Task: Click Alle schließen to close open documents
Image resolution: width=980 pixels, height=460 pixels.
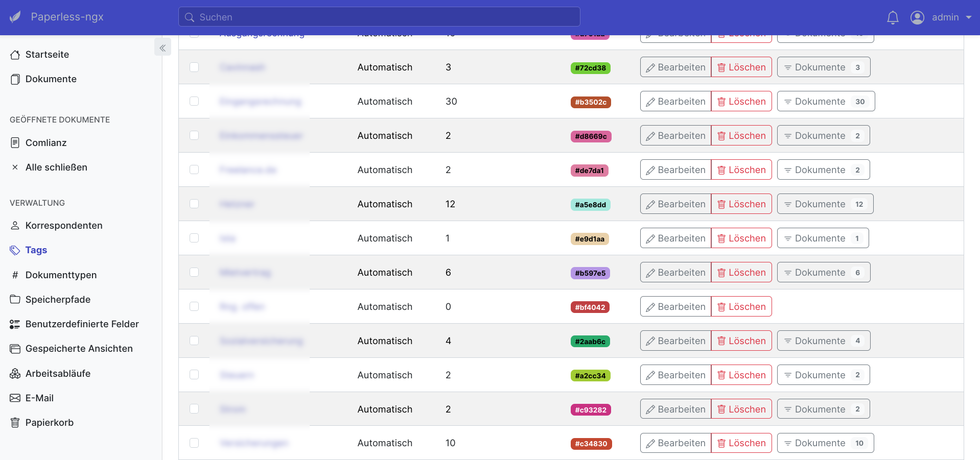Action: (56, 167)
